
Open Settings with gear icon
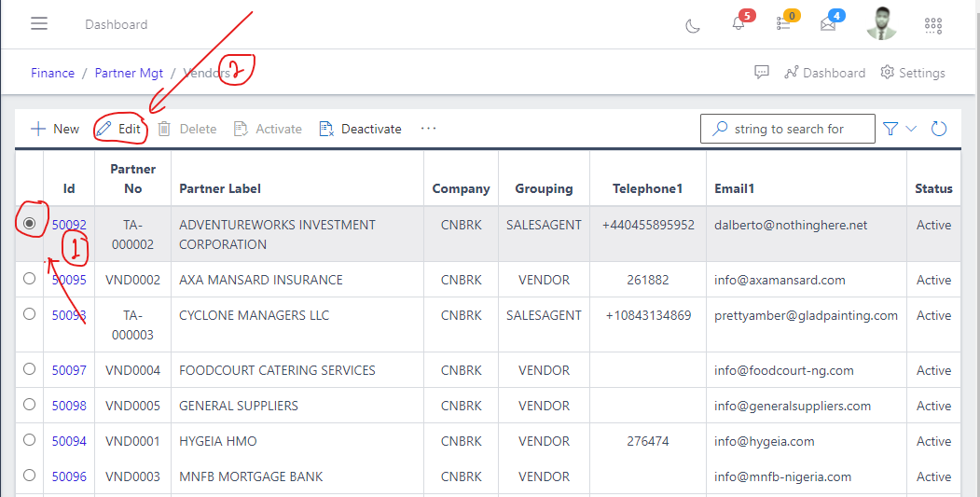pyautogui.click(x=913, y=73)
